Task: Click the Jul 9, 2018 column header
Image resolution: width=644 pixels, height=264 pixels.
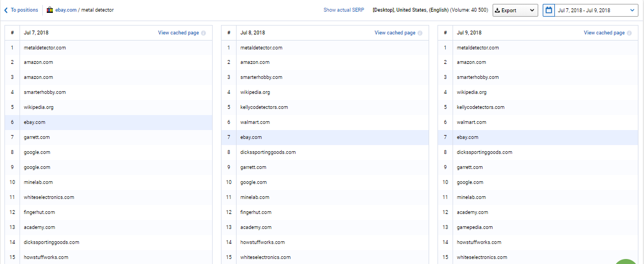Action: pyautogui.click(x=469, y=33)
